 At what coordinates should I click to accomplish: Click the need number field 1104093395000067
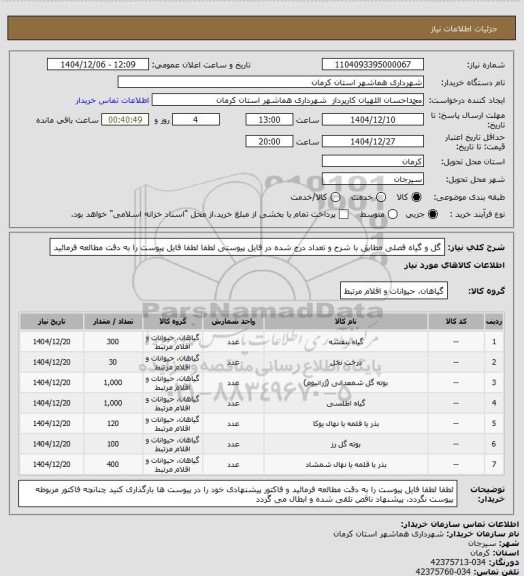pos(373,65)
